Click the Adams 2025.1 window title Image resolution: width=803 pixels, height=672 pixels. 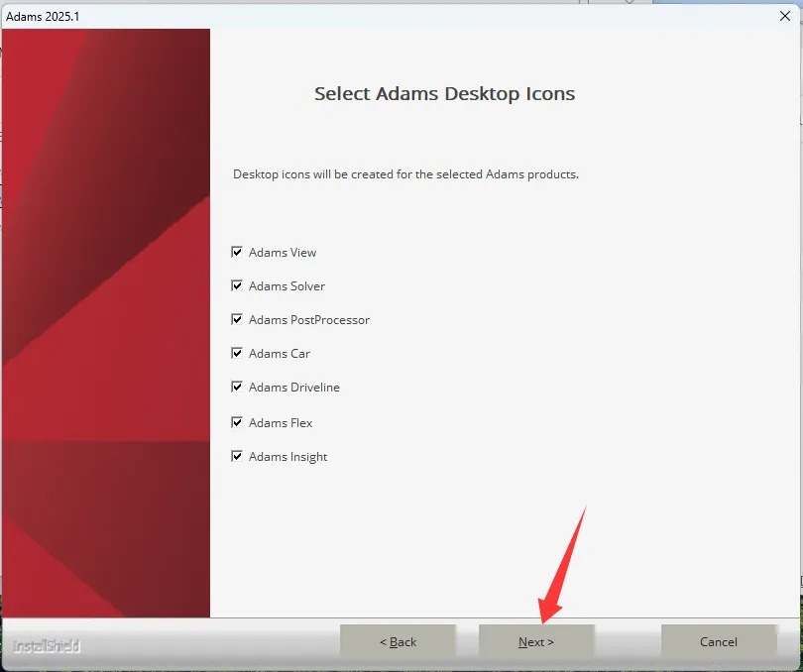pos(43,17)
